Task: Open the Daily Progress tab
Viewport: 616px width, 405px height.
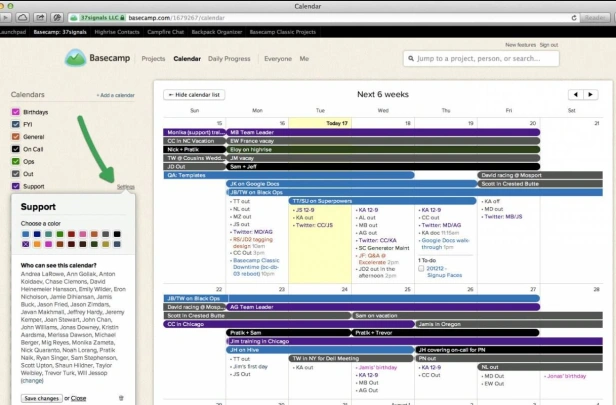Action: (229, 59)
